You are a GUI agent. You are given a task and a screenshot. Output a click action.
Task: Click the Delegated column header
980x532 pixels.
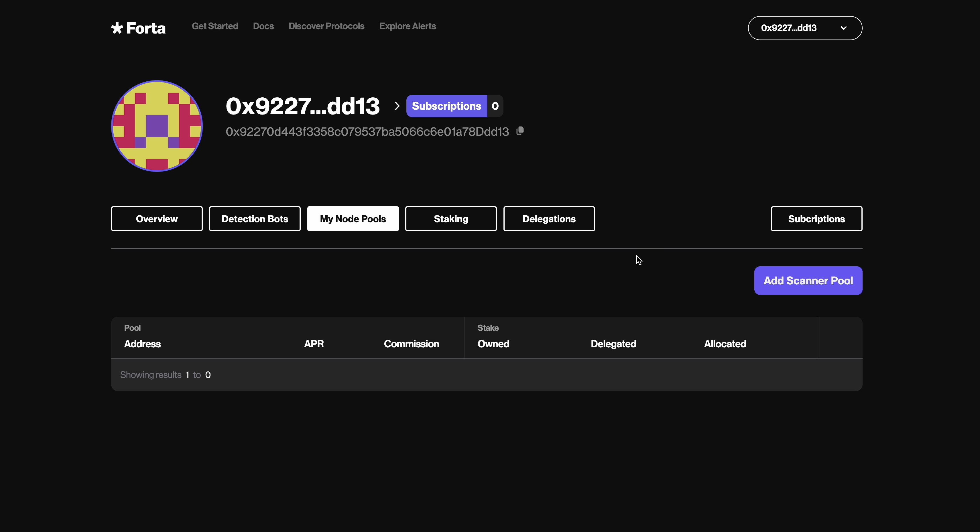(613, 344)
